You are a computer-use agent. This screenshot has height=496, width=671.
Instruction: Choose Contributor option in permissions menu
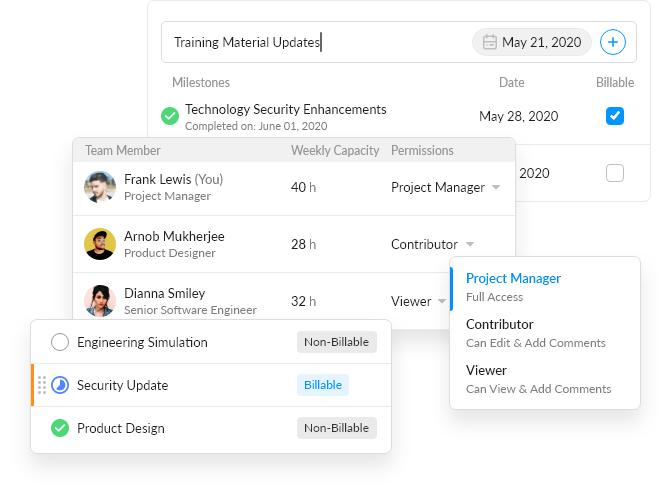pyautogui.click(x=500, y=332)
